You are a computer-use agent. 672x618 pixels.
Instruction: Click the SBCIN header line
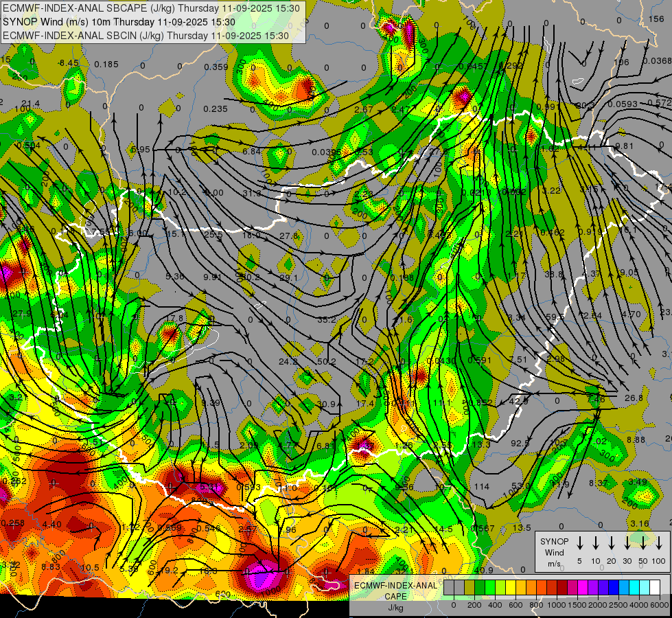coord(146,36)
